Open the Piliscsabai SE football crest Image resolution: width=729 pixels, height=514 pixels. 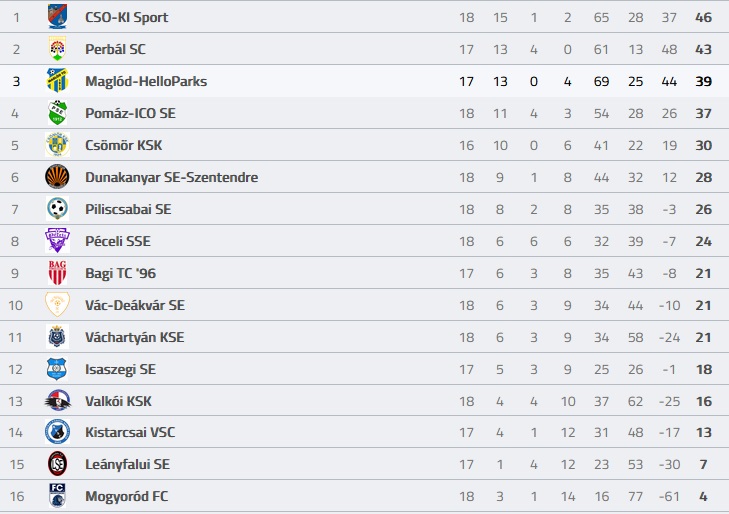click(x=57, y=209)
